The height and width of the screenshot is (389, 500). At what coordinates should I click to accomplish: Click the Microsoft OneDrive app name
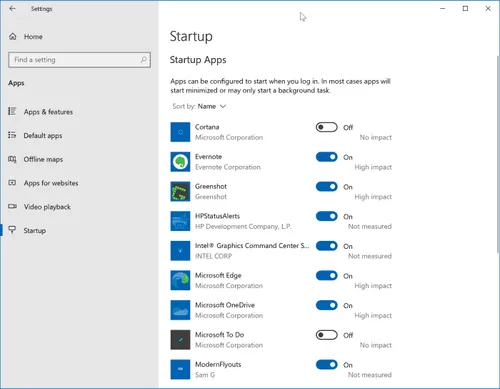(x=225, y=305)
